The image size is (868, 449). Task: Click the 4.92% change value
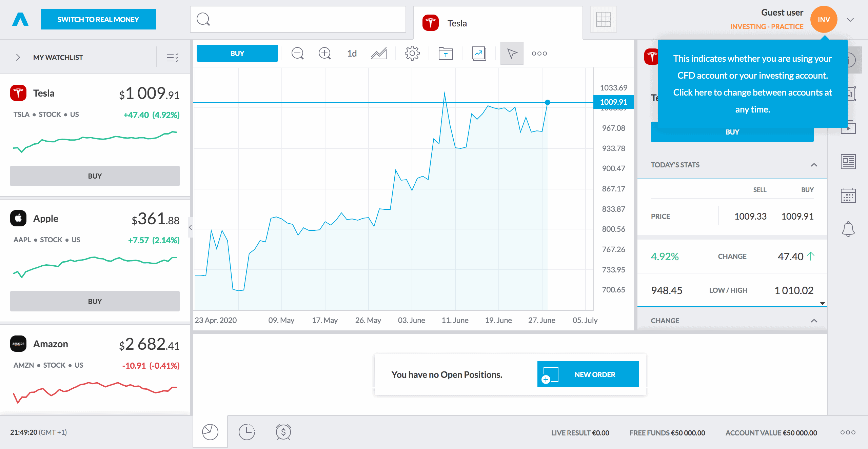pos(665,257)
